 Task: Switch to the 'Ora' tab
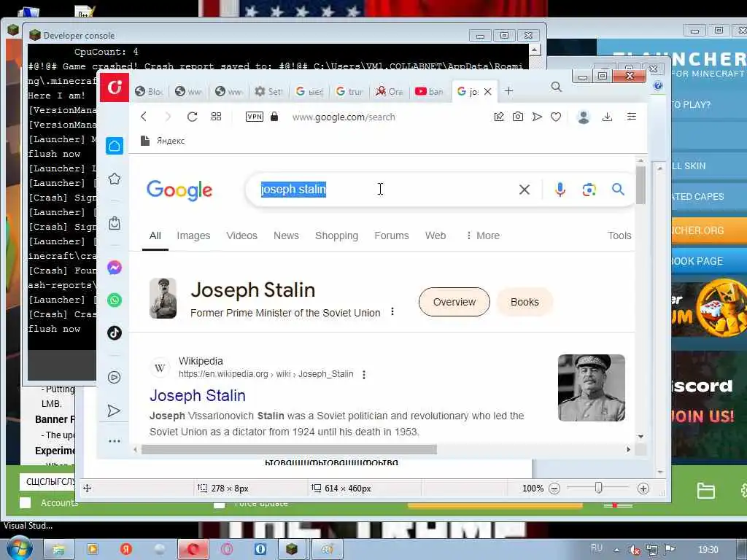tap(390, 91)
